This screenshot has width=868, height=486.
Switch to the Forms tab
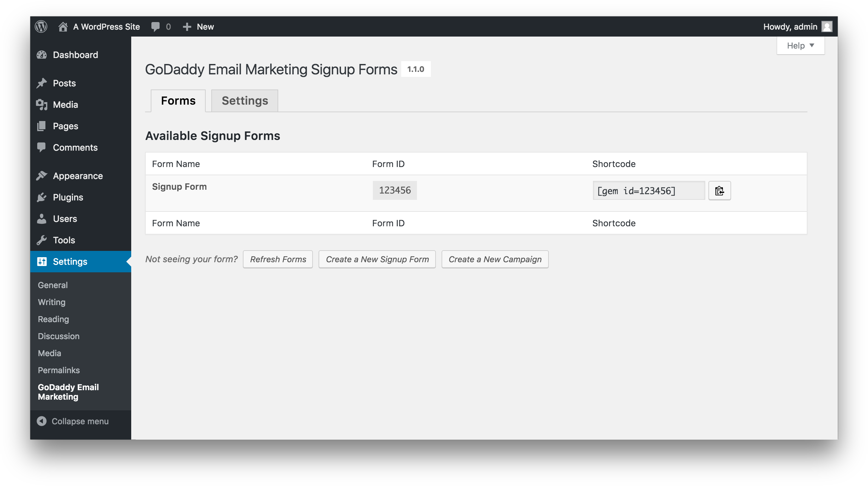click(178, 100)
